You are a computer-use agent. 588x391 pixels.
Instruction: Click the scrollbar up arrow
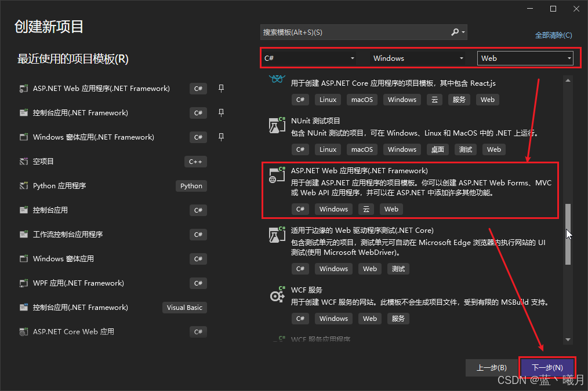[568, 80]
